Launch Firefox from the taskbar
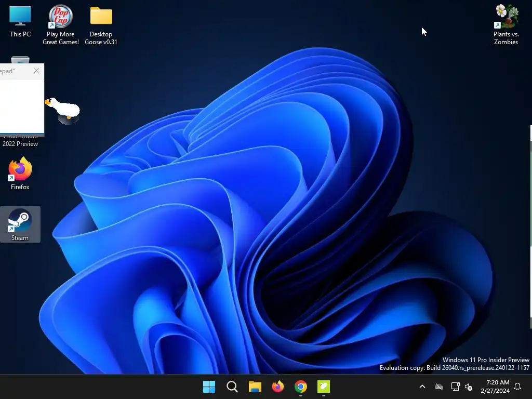The height and width of the screenshot is (399, 532). (278, 387)
